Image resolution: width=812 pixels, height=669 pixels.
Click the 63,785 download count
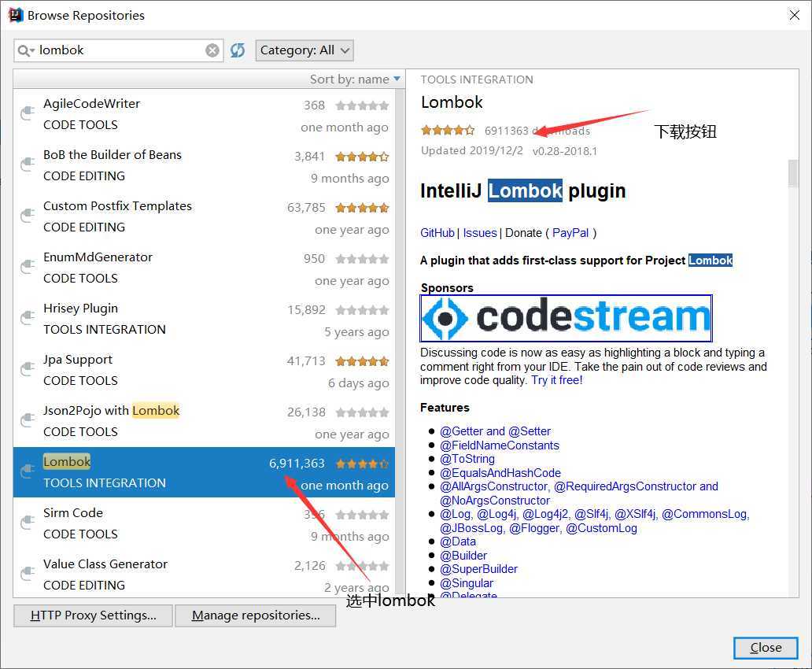[306, 208]
